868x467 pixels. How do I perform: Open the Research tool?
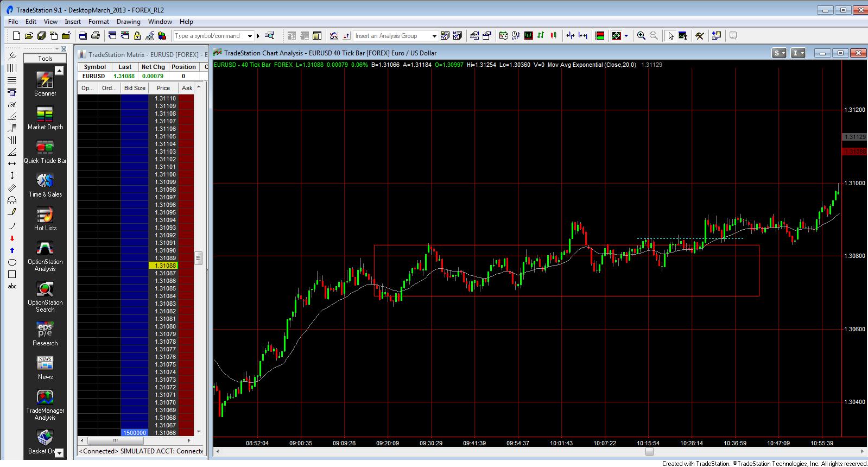tap(45, 333)
